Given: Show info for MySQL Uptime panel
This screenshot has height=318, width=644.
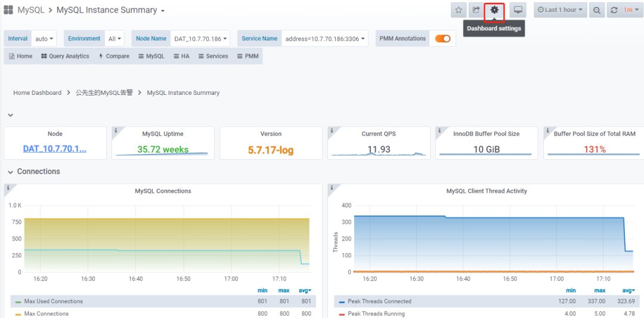Looking at the screenshot, I should pyautogui.click(x=116, y=130).
